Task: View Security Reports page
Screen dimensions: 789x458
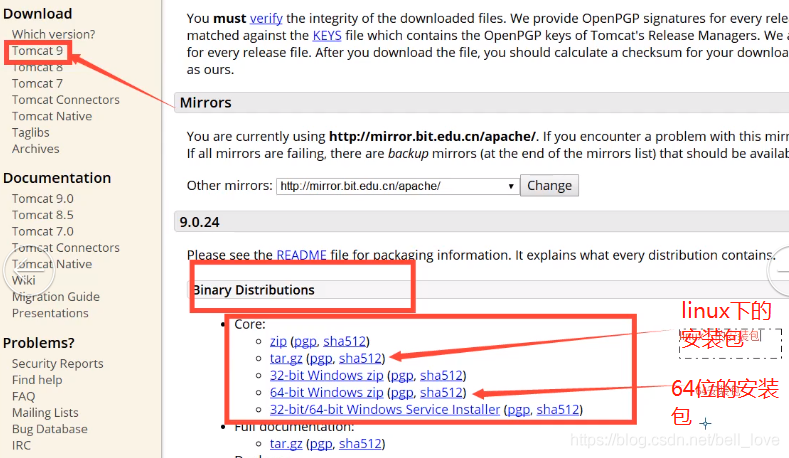Action: [x=57, y=364]
